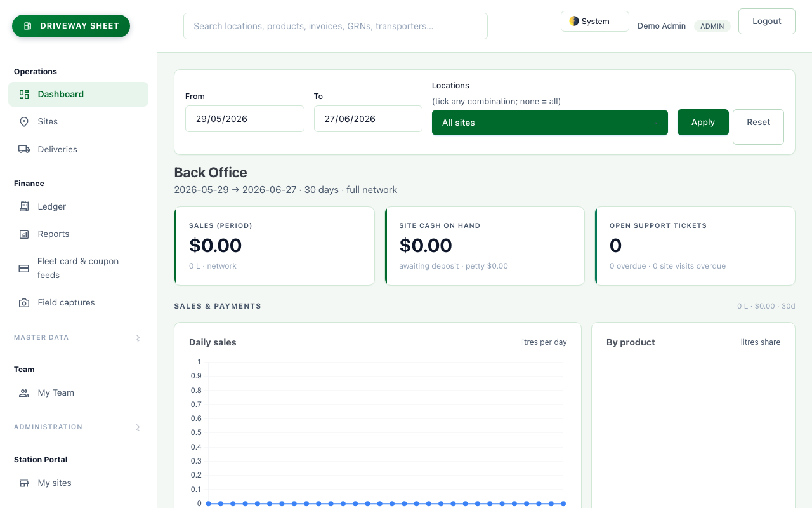Image resolution: width=812 pixels, height=508 pixels.
Task: Click the Daily sales chart title
Action: (x=213, y=342)
